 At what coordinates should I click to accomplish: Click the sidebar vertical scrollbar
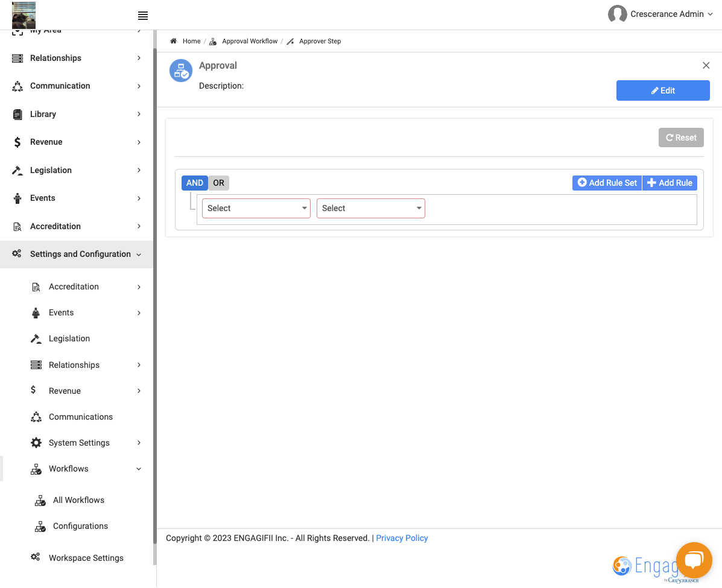pos(154,296)
